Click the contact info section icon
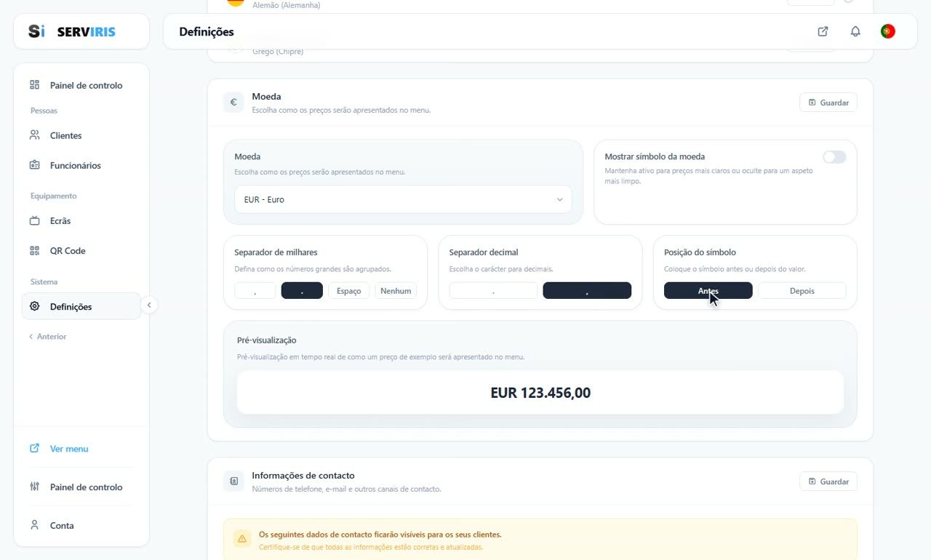The height and width of the screenshot is (560, 931). click(233, 481)
